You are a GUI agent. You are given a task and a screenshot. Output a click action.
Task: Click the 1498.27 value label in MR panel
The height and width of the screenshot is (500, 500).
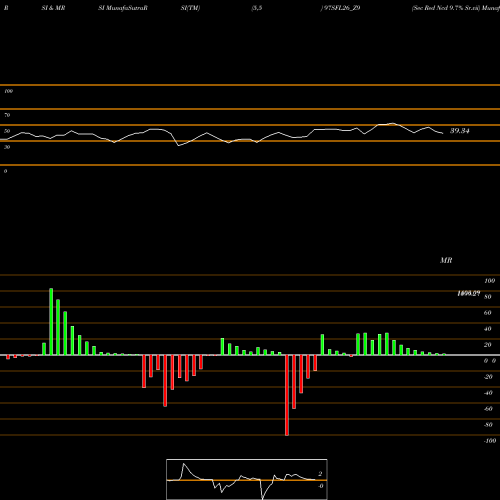click(469, 293)
